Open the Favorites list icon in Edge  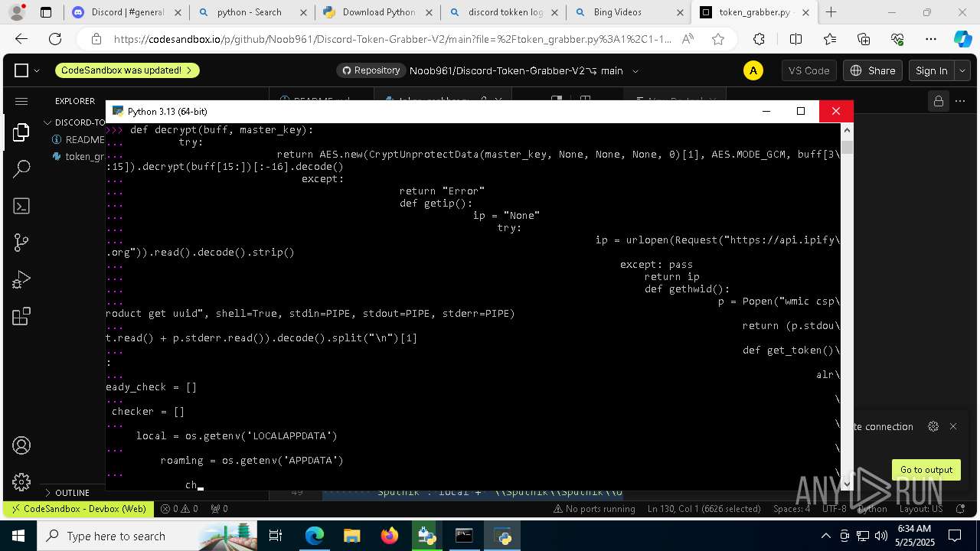coord(830,39)
